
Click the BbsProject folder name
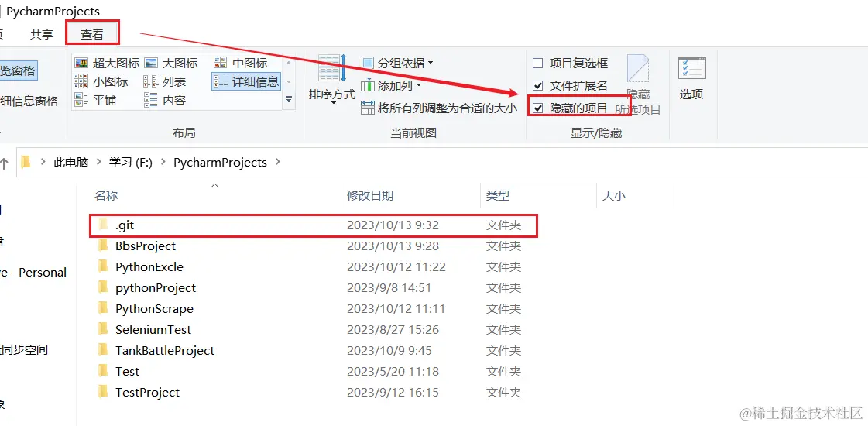[x=146, y=246]
